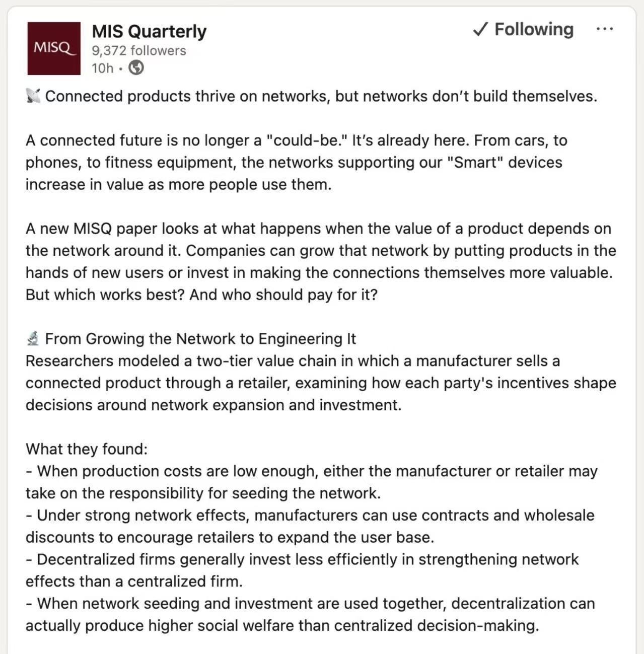Click the 10h post timestamp
644x654 pixels.
pos(103,68)
